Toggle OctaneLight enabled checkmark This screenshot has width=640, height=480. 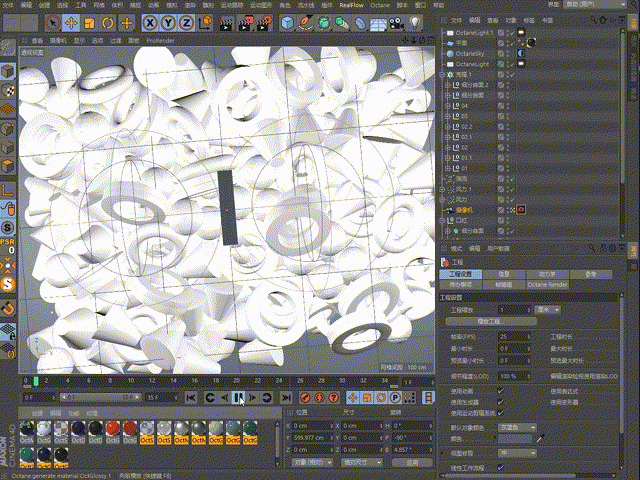(x=512, y=64)
